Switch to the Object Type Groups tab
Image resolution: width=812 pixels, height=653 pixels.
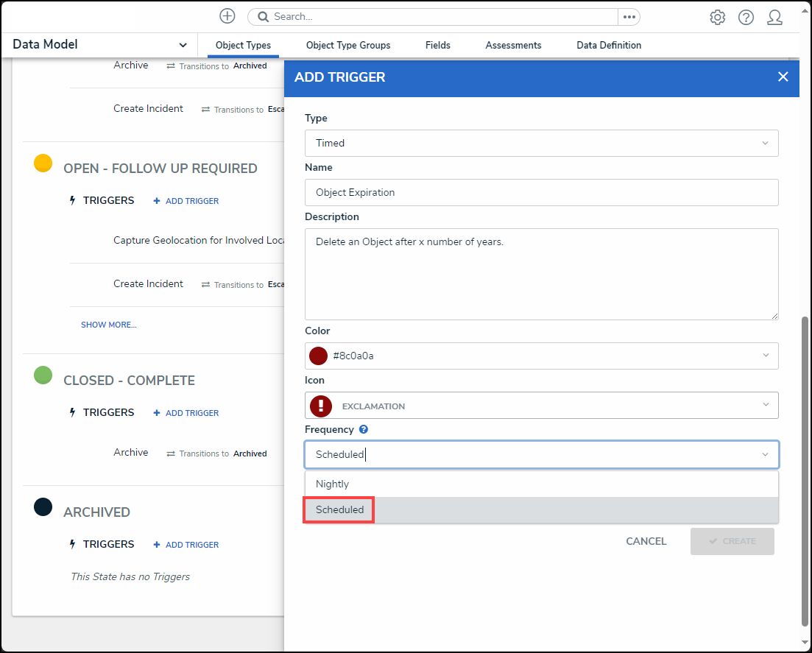tap(348, 46)
